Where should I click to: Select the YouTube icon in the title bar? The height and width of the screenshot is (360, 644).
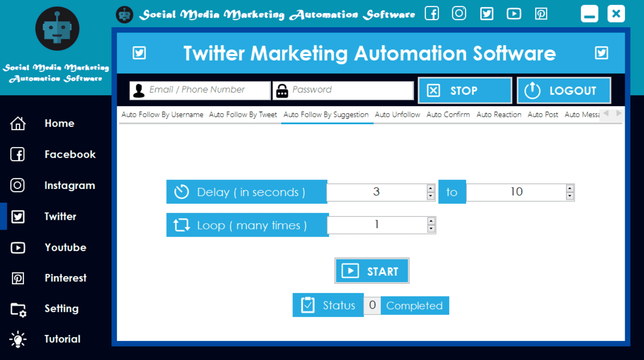[514, 14]
